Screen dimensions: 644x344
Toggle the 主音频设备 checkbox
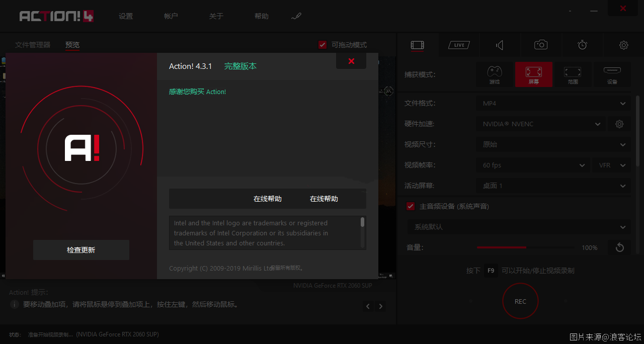(x=411, y=206)
